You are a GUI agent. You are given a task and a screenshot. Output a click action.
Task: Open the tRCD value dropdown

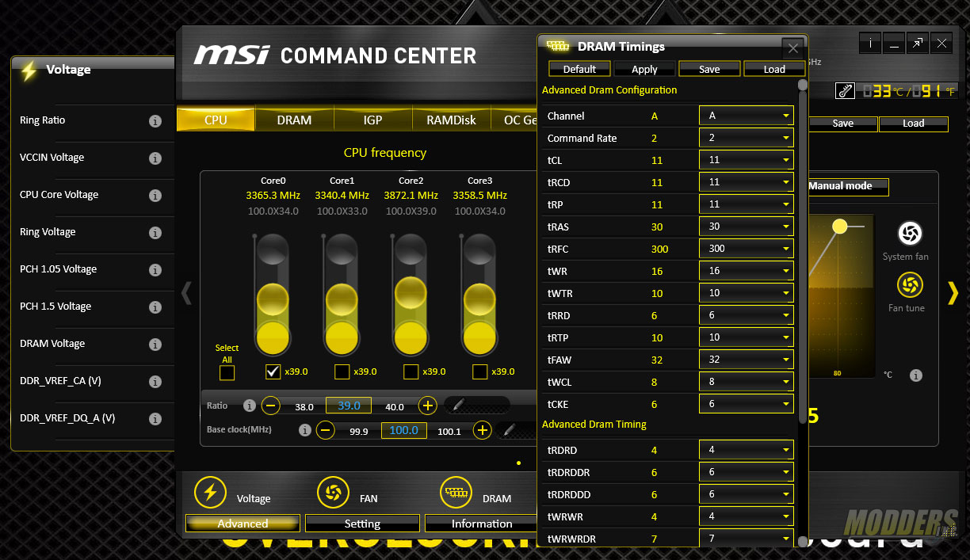click(x=746, y=182)
